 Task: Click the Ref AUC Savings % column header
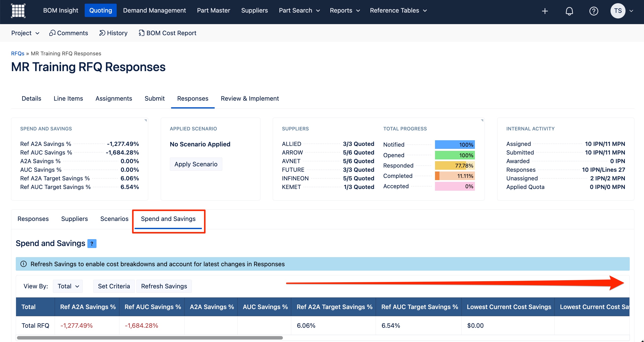click(x=152, y=307)
